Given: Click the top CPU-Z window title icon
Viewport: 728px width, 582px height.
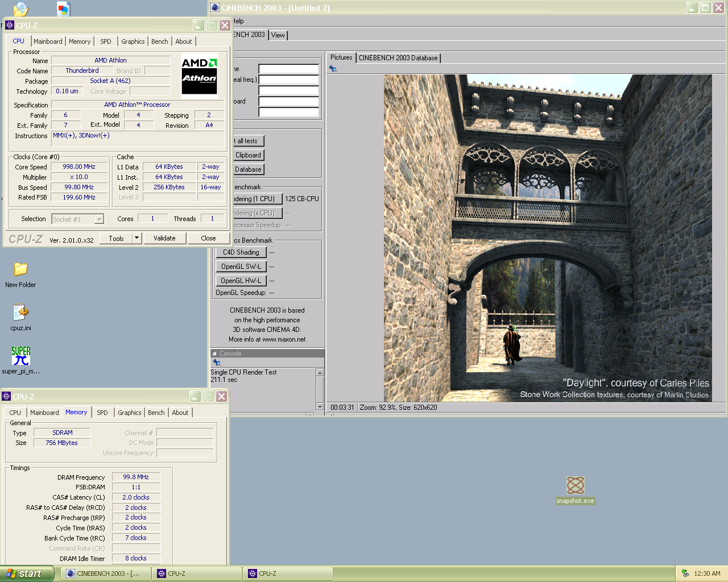Looking at the screenshot, I should (x=10, y=26).
